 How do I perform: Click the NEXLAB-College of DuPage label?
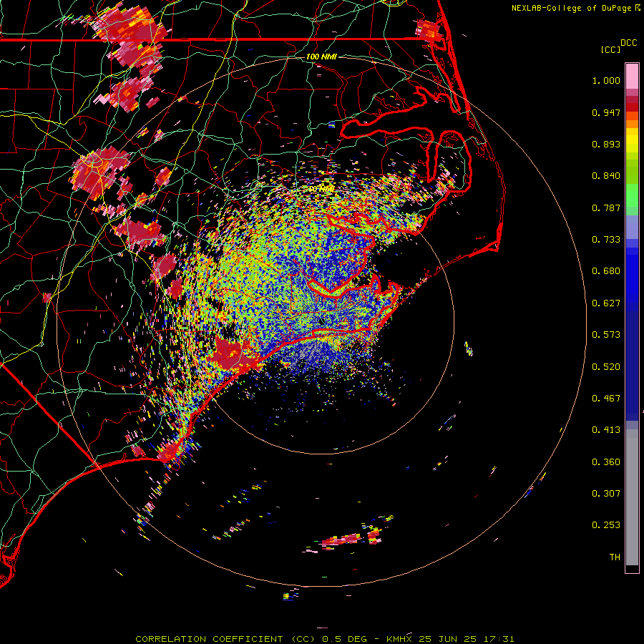(576, 8)
